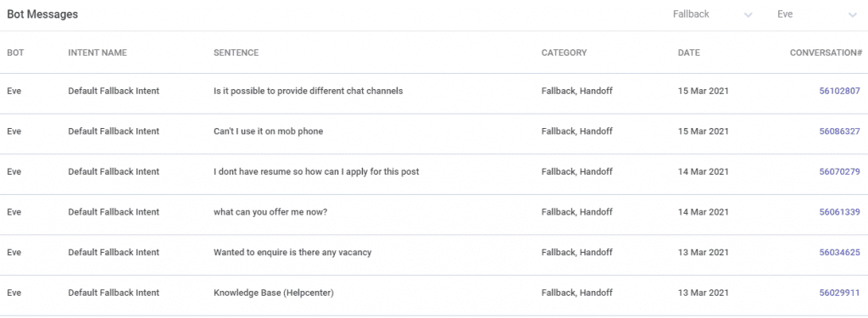
Task: Click the 'what can you offer me now?' sentence
Action: point(270,212)
